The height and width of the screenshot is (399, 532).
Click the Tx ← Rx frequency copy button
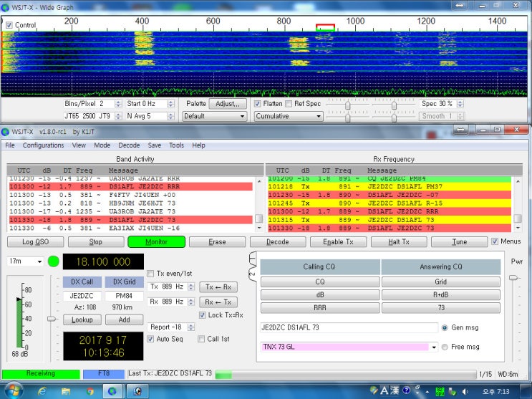tap(216, 287)
